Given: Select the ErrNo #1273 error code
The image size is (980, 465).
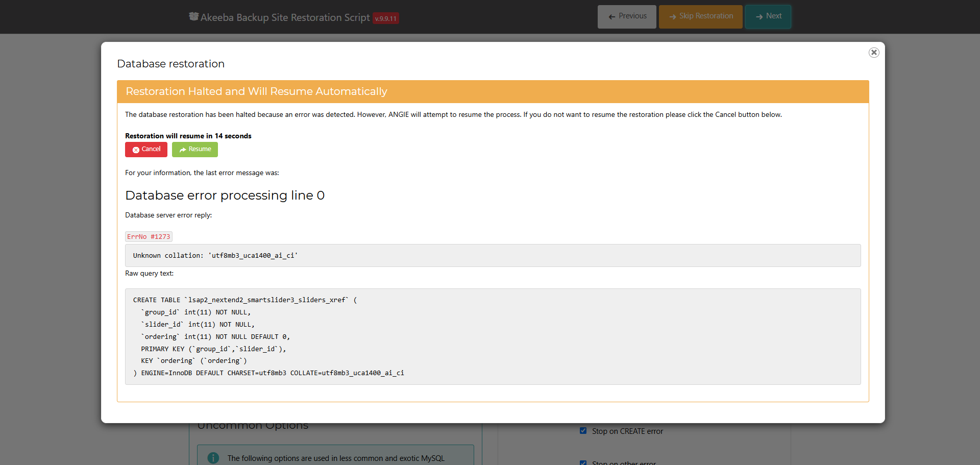Looking at the screenshot, I should [149, 236].
